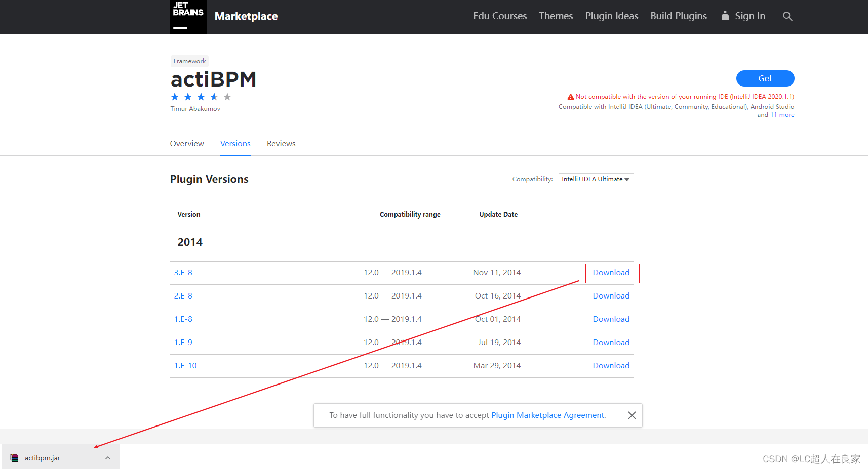The image size is (868, 469).
Task: Click the 'Jul 19, 2014' update date
Action: [x=499, y=343]
